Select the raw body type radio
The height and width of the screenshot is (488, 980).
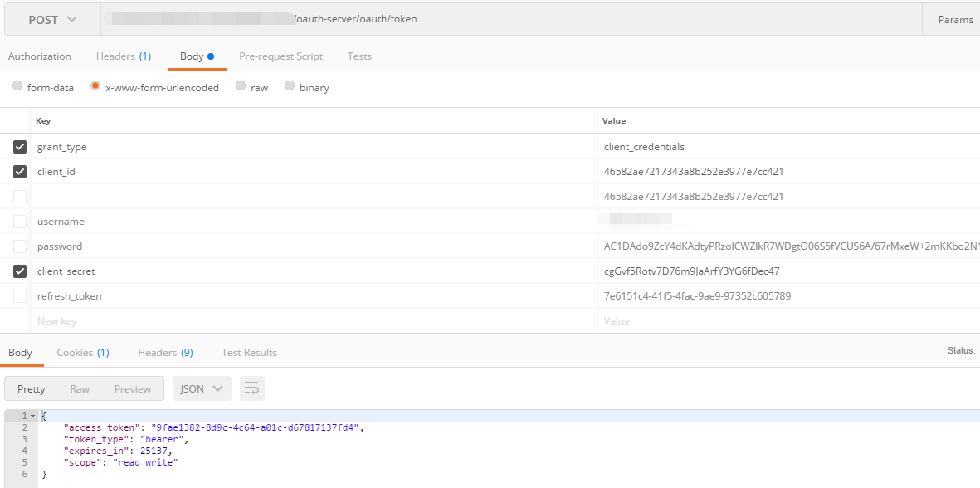coord(241,86)
